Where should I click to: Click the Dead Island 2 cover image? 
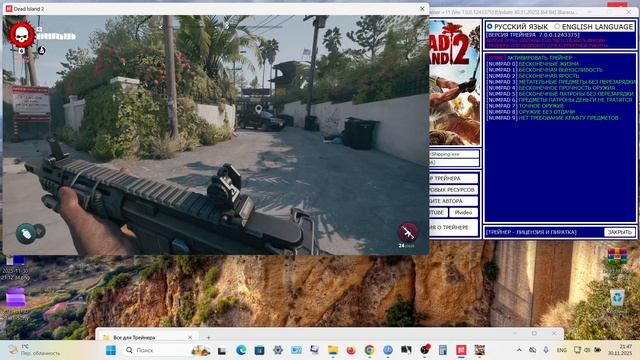click(x=455, y=83)
